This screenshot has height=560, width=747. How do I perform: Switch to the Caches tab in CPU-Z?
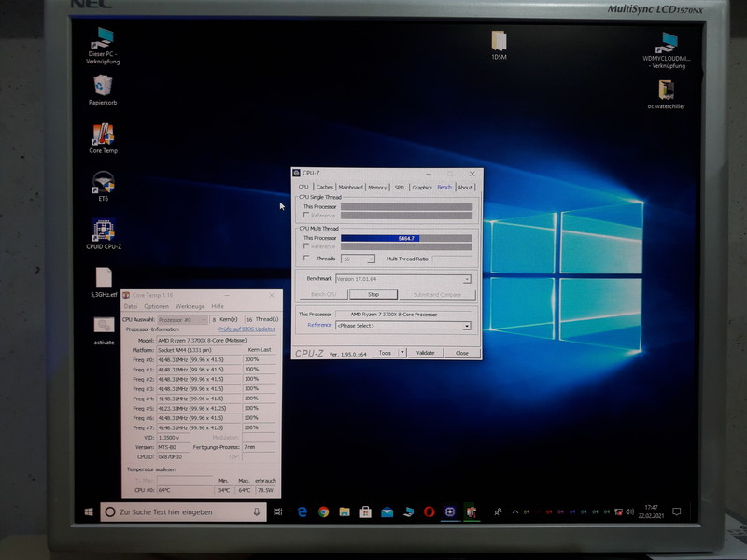click(x=324, y=188)
